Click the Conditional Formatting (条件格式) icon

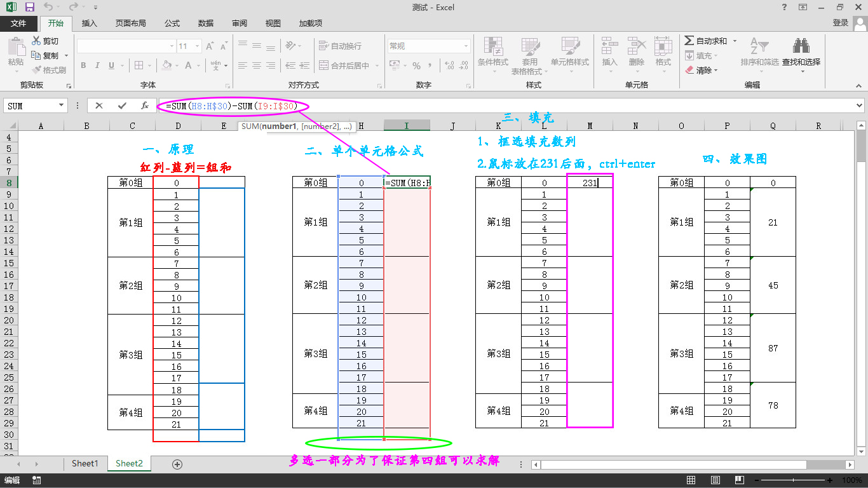click(493, 46)
